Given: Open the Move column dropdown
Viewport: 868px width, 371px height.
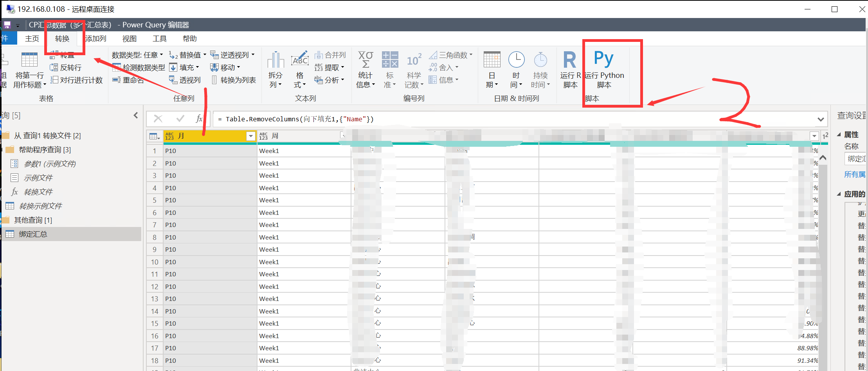Looking at the screenshot, I should click(225, 67).
